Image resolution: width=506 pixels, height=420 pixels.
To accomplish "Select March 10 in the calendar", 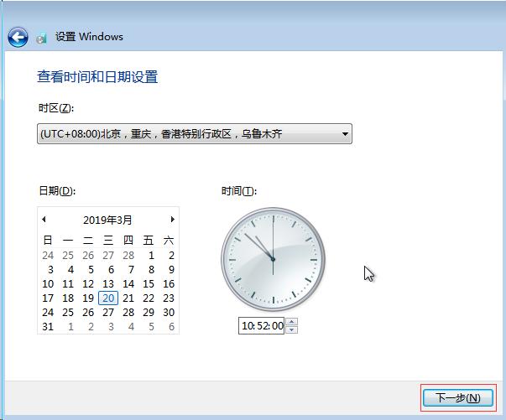I will (48, 284).
